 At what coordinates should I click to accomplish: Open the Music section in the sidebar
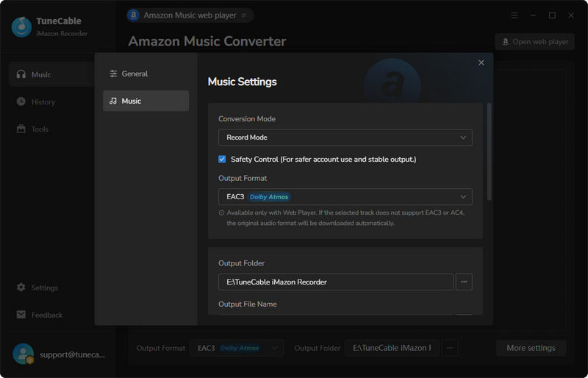[x=51, y=74]
